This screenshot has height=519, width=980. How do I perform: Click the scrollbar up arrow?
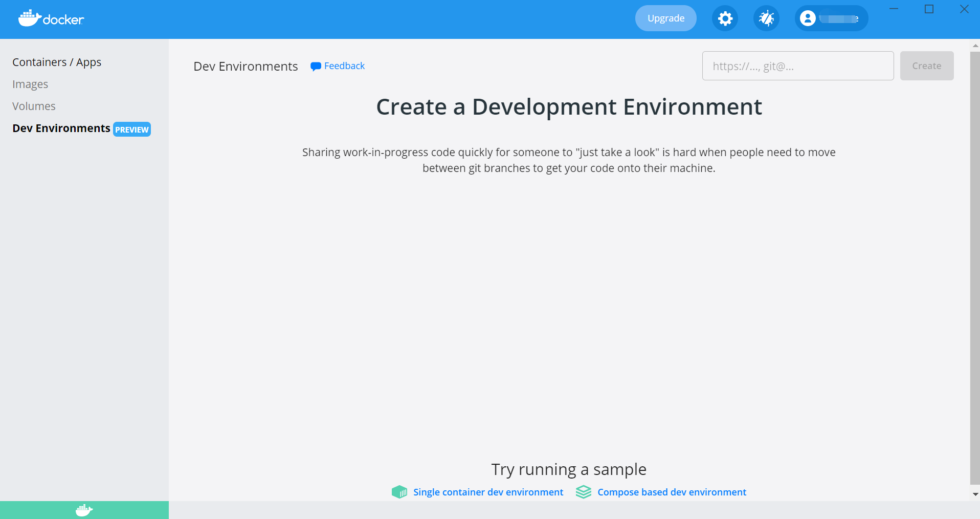(975, 46)
